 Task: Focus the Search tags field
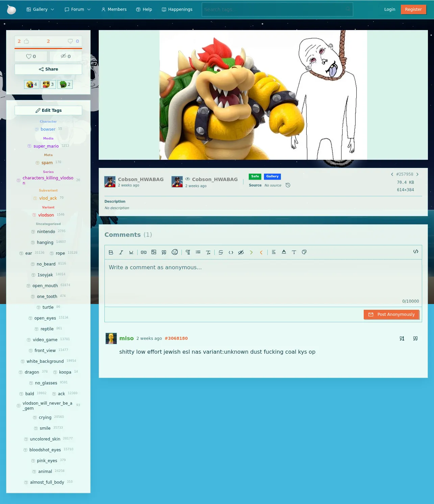point(277,9)
